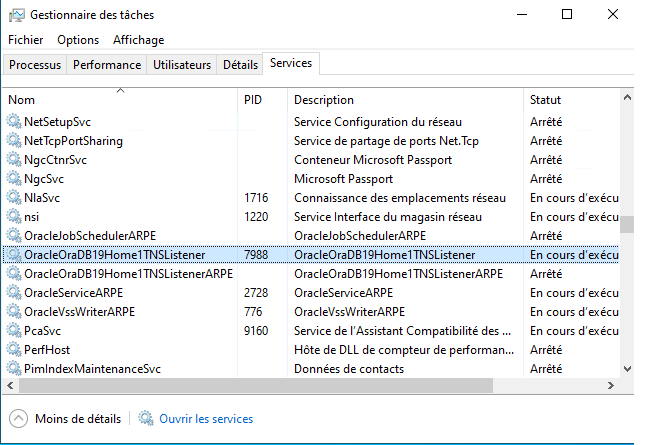Click description Conteneur Microsoft Passport

[x=373, y=160]
